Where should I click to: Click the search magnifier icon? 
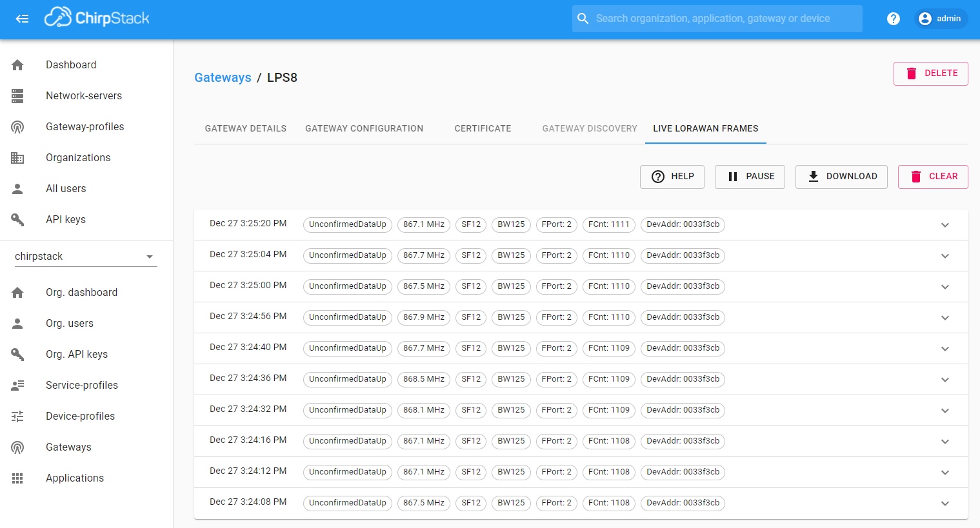pyautogui.click(x=583, y=19)
